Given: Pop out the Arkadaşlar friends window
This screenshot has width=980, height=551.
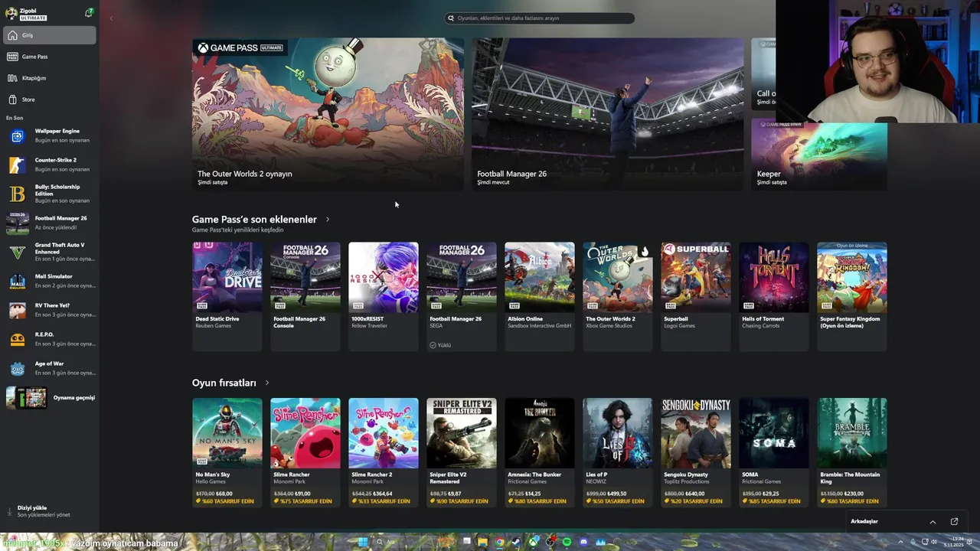Looking at the screenshot, I should (x=954, y=522).
